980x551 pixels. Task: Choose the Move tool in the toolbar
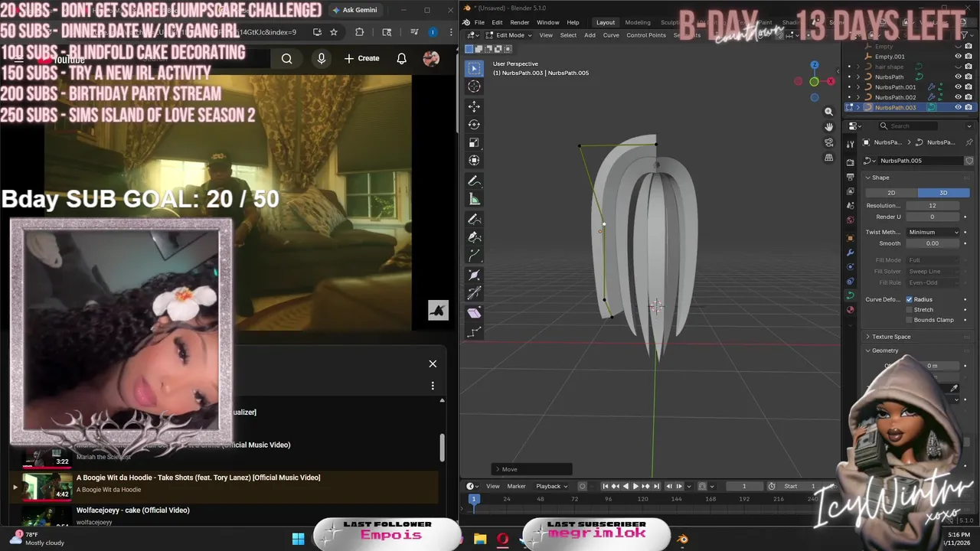pyautogui.click(x=474, y=106)
